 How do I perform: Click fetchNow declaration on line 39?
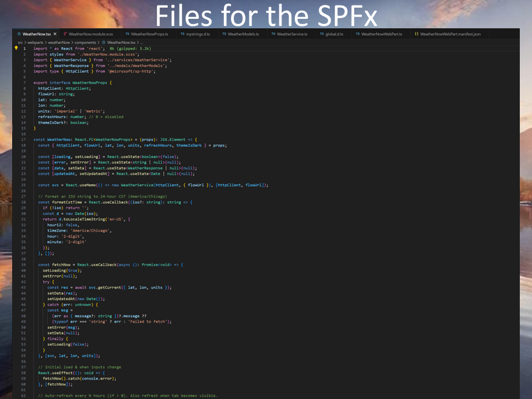(x=61, y=265)
